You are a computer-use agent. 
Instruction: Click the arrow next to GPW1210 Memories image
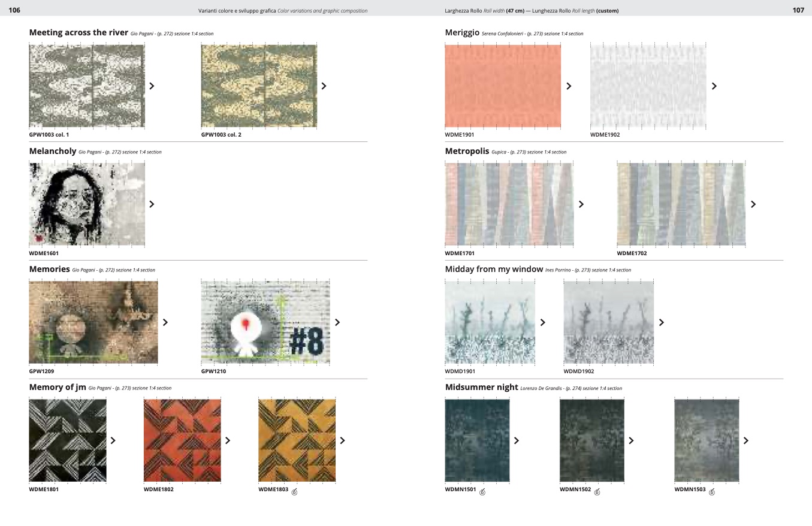pos(337,322)
